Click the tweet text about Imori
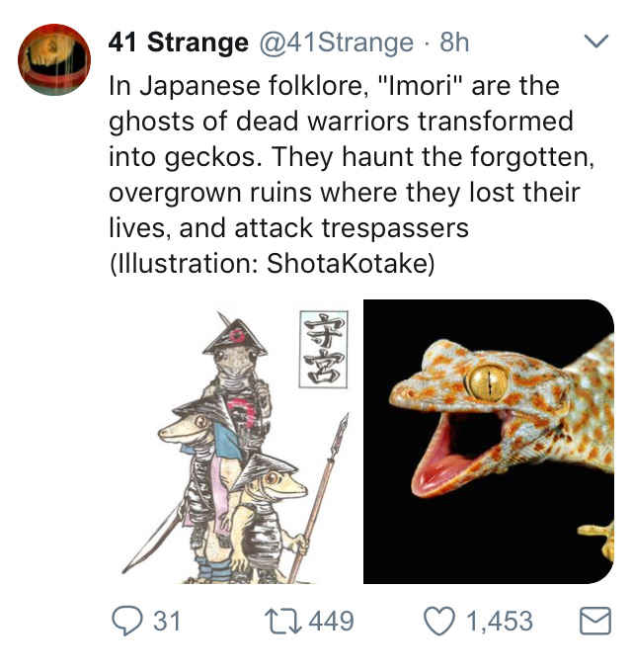This screenshot has height=672, width=632. coord(352,174)
